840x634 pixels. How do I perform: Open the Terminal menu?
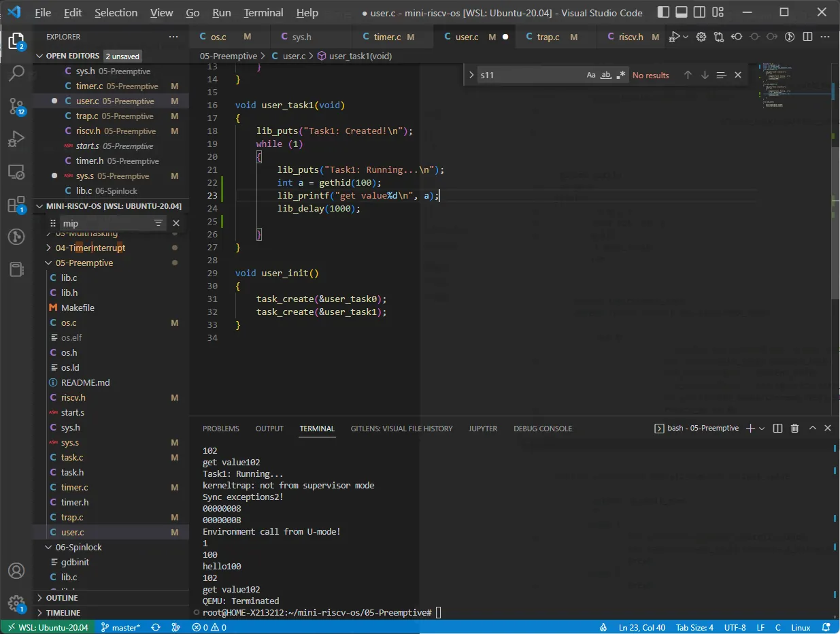pos(263,12)
